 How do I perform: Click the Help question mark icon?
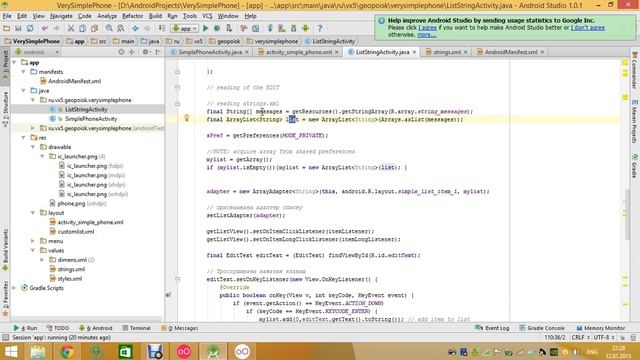click(320, 28)
